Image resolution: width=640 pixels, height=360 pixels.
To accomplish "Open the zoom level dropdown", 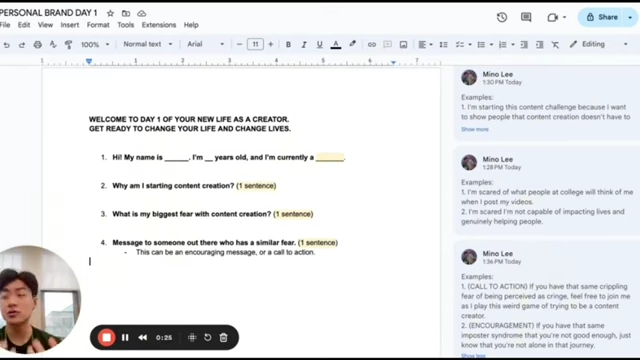I will point(95,44).
